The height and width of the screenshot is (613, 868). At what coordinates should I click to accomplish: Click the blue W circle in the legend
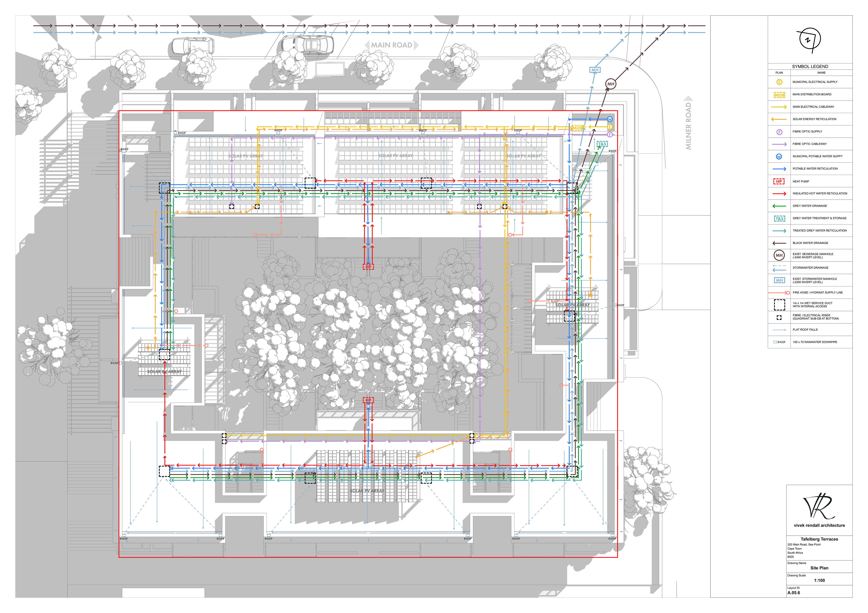point(779,156)
